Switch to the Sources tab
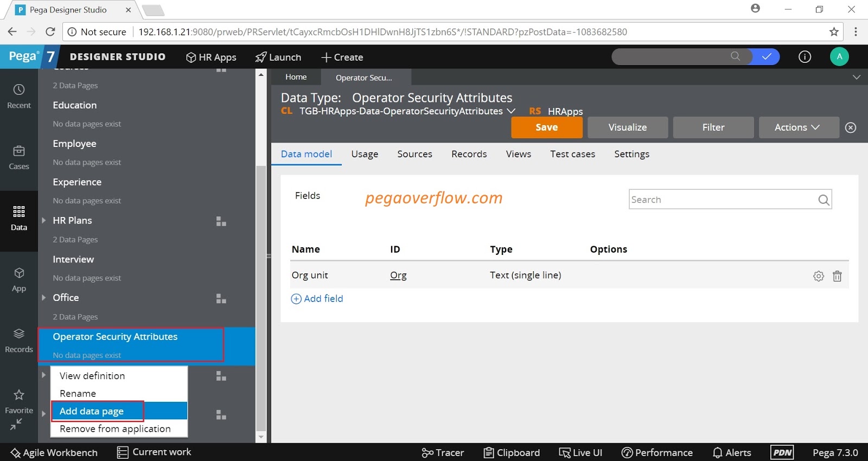The image size is (868, 461). coord(414,154)
